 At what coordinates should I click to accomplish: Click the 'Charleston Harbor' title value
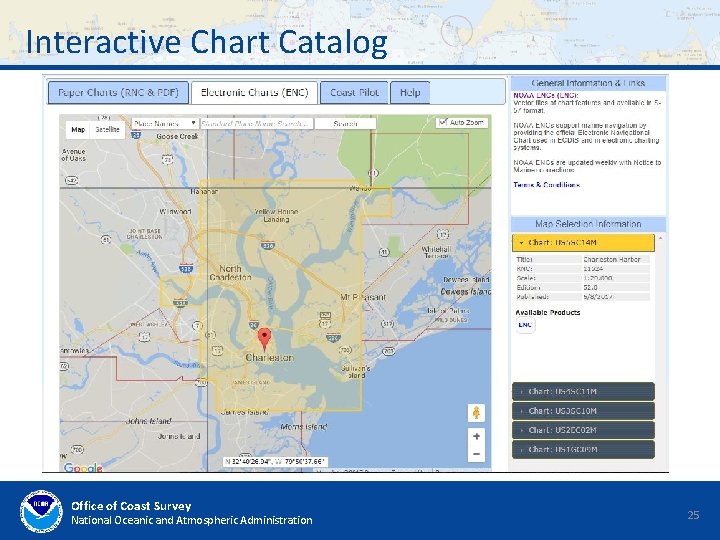tap(612, 259)
